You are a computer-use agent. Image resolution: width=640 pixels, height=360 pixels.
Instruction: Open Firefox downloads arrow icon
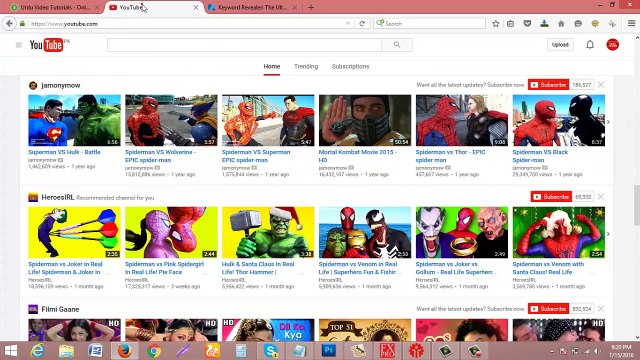click(544, 24)
